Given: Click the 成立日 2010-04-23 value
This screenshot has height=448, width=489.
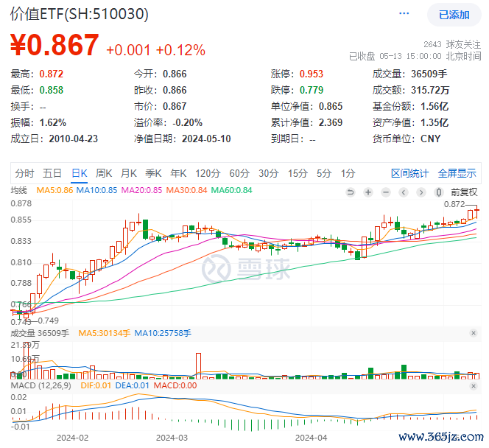Looking at the screenshot, I should tap(74, 139).
